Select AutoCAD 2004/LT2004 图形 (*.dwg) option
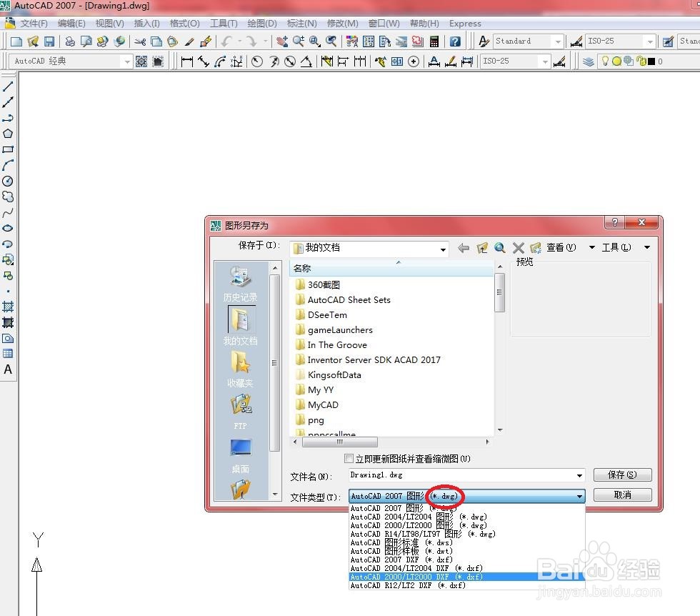This screenshot has height=616, width=700. pos(466,517)
